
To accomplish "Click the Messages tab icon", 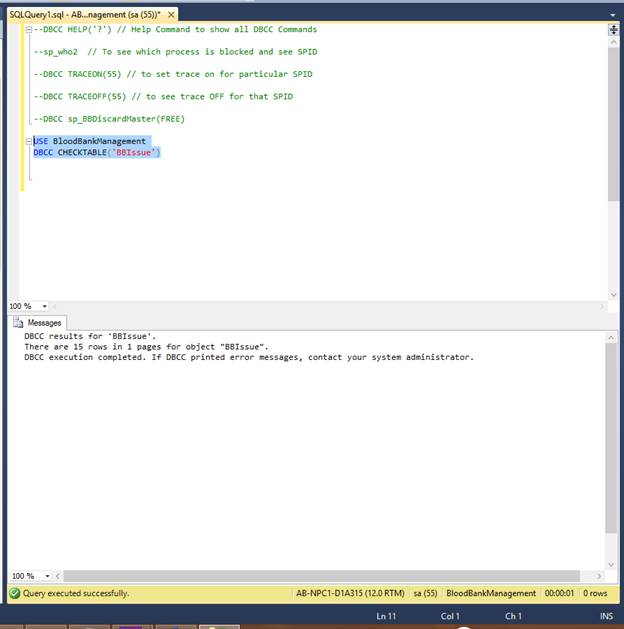I will point(18,323).
